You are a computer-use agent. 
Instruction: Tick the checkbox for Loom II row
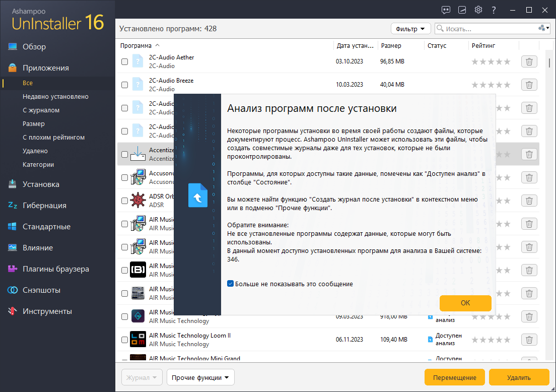pyautogui.click(x=124, y=340)
